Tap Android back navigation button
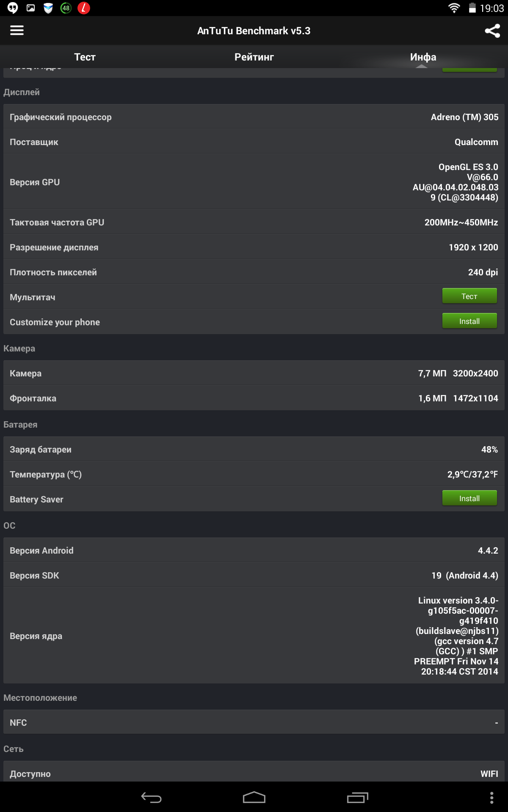This screenshot has height=812, width=508. tap(151, 798)
